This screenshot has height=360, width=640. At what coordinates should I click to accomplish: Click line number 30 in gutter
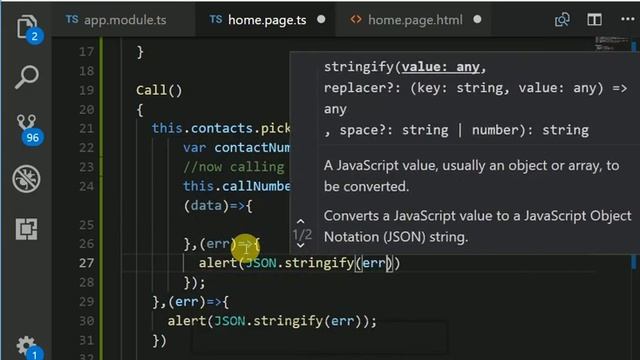[87, 321]
